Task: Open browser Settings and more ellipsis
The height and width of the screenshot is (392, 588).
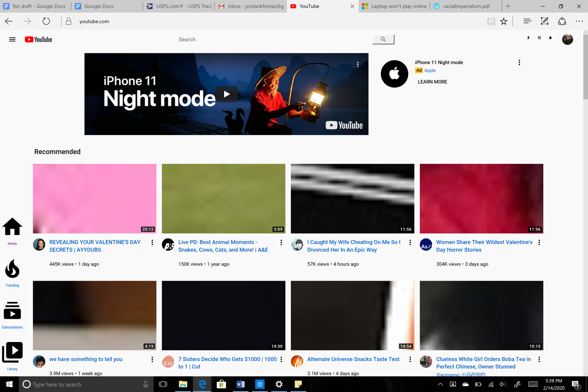Action: click(579, 21)
